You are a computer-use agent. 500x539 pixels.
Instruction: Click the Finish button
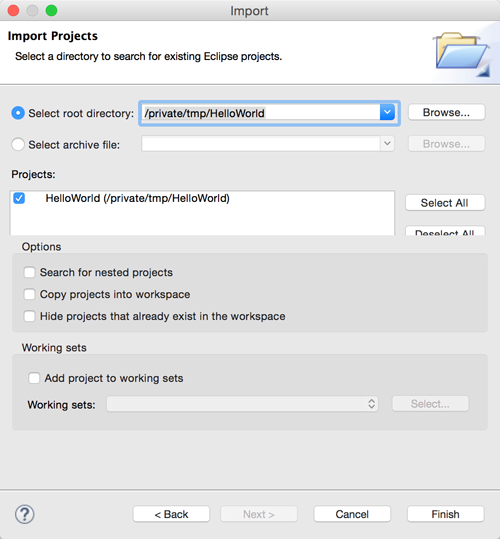click(446, 514)
